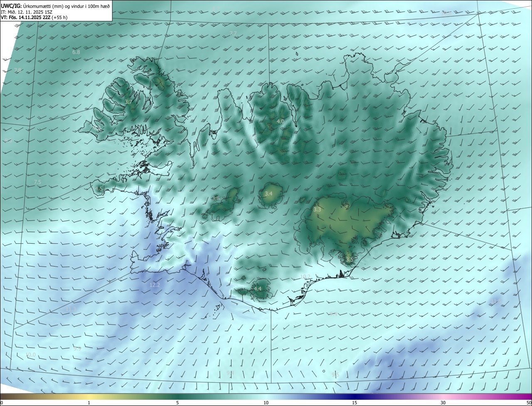The width and height of the screenshot is (532, 406).
Task: Click the yellow part of the color scale
Action: coord(89,396)
